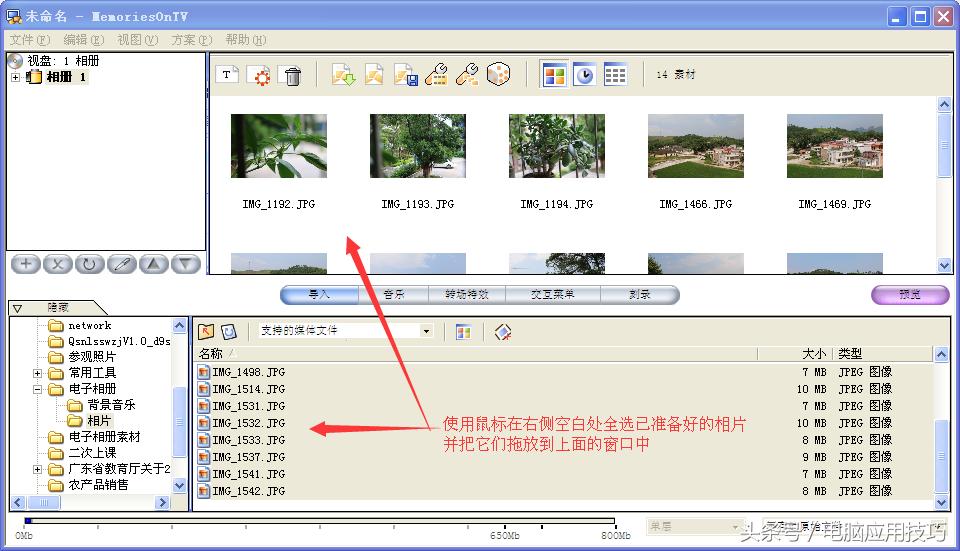
Task: Open the wrench with grid tool icon
Action: (437, 75)
